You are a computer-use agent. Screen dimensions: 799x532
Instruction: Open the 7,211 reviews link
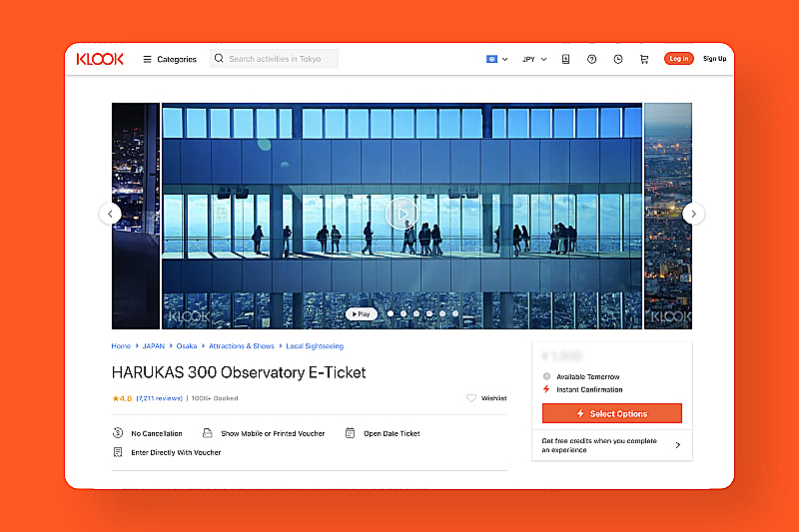(160, 398)
